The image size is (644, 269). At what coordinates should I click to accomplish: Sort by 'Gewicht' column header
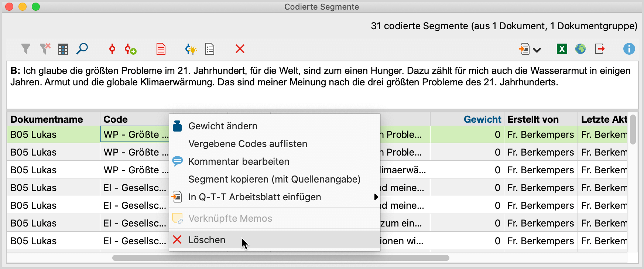tap(467, 119)
